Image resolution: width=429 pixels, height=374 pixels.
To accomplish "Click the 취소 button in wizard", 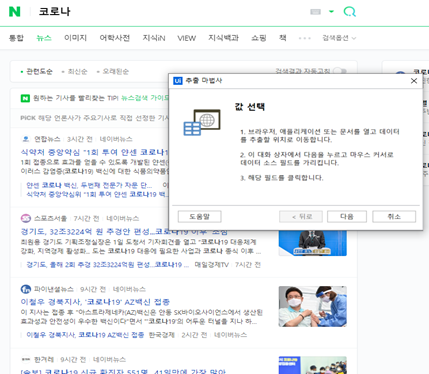I will click(x=394, y=217).
